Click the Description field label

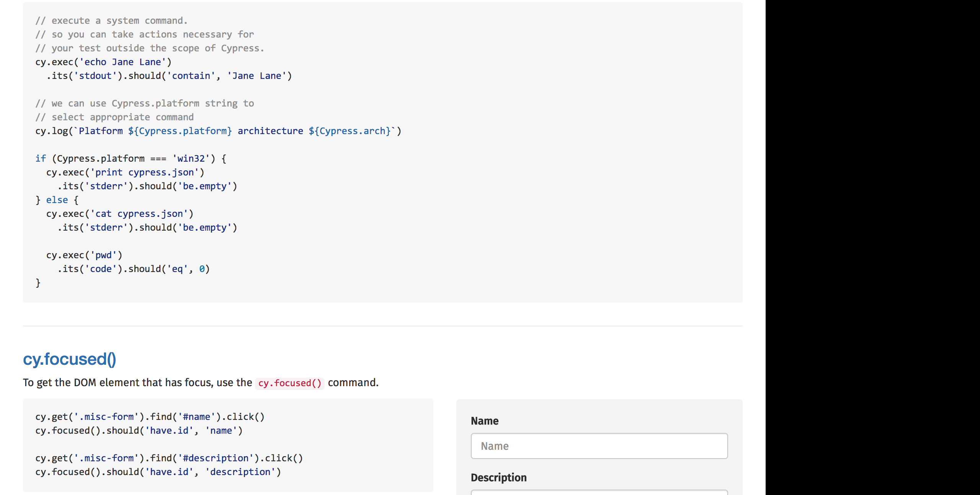pyautogui.click(x=498, y=477)
